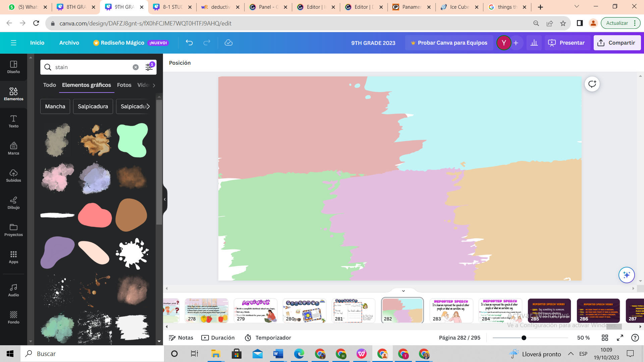Open the analytics chart icon
Image resolution: width=644 pixels, height=362 pixels.
[534, 43]
